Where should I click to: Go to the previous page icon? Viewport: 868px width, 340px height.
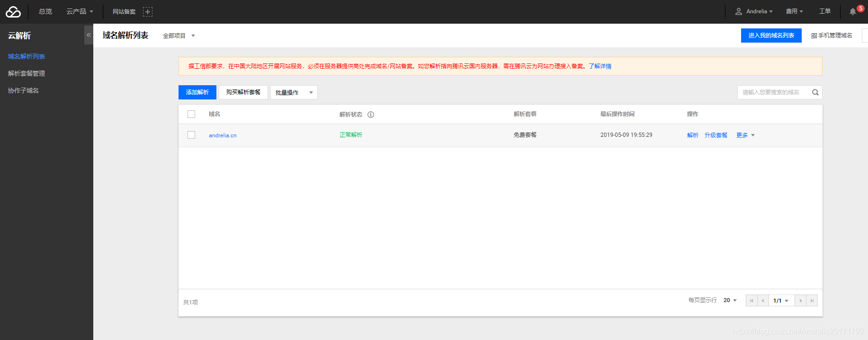pos(763,301)
